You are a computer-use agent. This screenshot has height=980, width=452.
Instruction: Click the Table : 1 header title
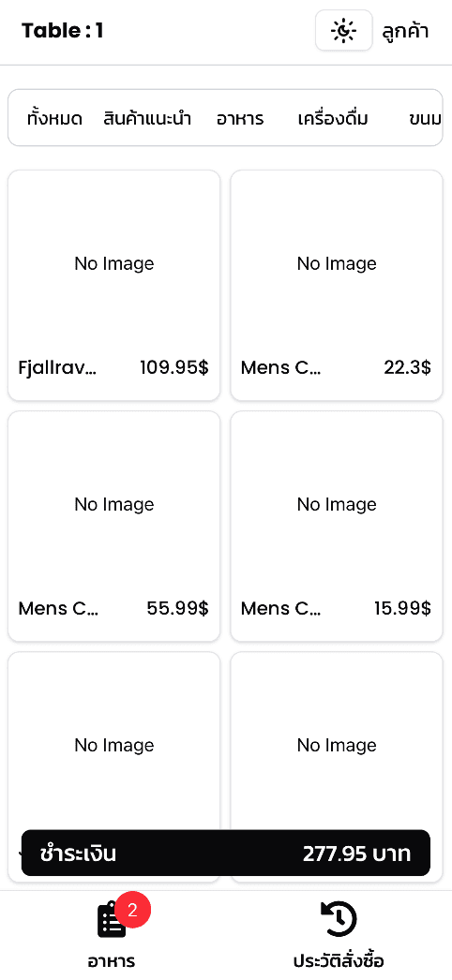pyautogui.click(x=63, y=31)
